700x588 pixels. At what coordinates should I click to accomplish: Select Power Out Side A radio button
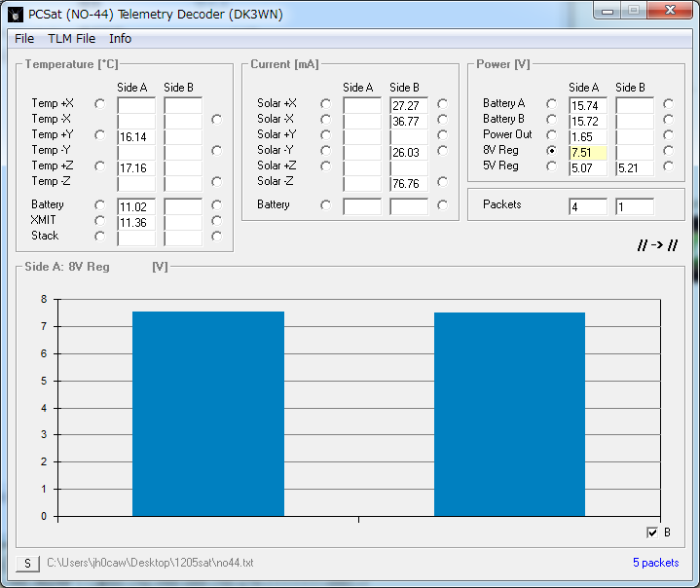click(x=551, y=135)
